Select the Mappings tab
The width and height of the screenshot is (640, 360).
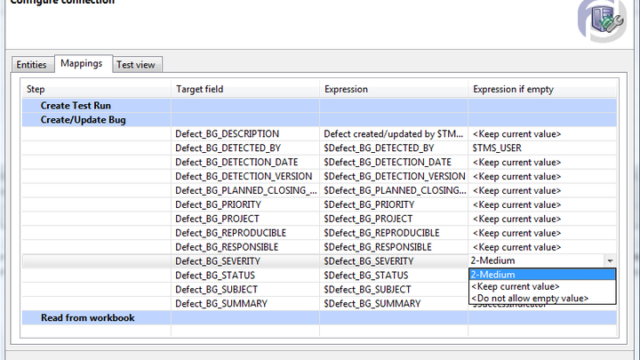[82, 64]
